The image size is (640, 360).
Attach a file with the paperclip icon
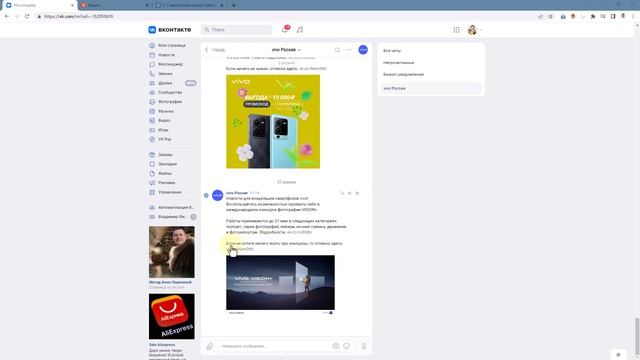(x=209, y=346)
